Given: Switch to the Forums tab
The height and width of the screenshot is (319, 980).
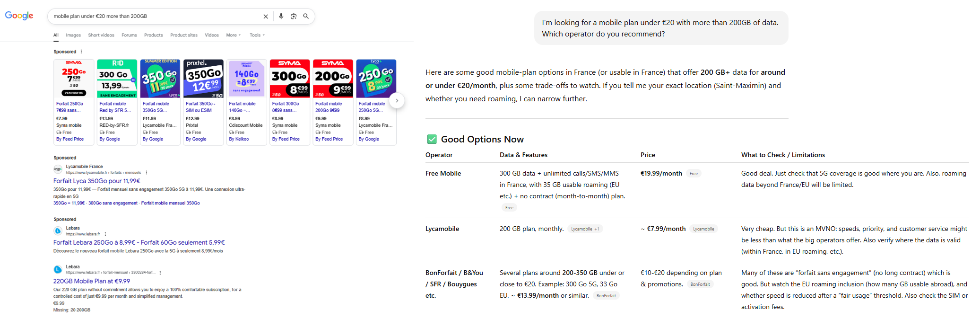Looking at the screenshot, I should [x=129, y=35].
